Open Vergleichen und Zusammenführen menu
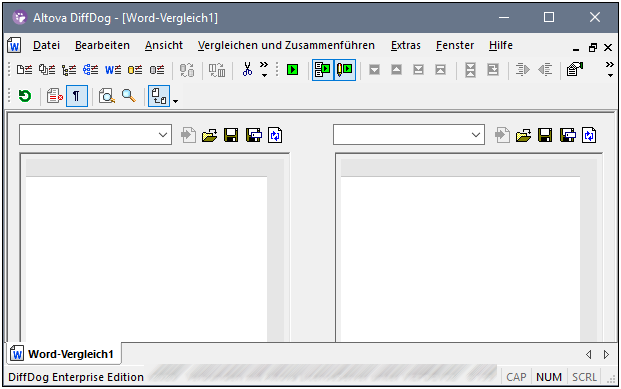Screen dimensions: 621x389 (x=286, y=46)
